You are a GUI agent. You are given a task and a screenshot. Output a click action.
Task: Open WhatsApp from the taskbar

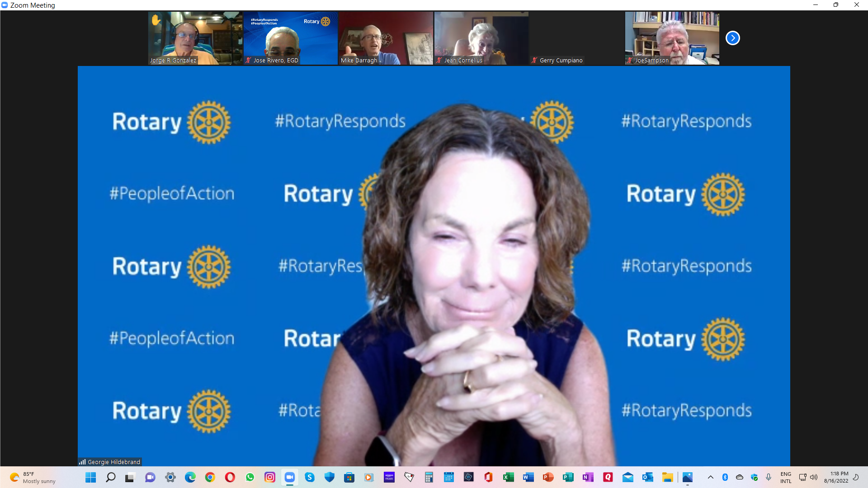coord(250,477)
